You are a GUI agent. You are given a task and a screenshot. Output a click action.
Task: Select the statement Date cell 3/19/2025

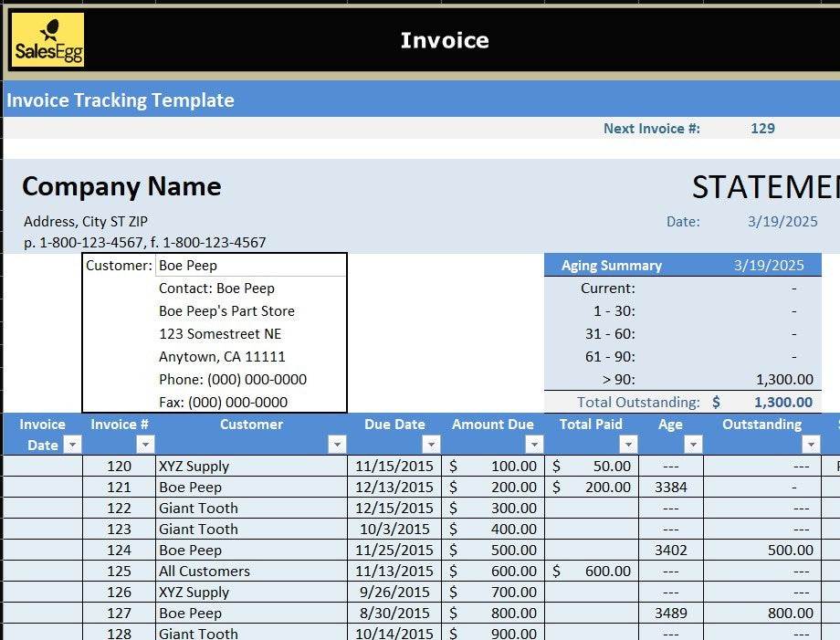(782, 222)
